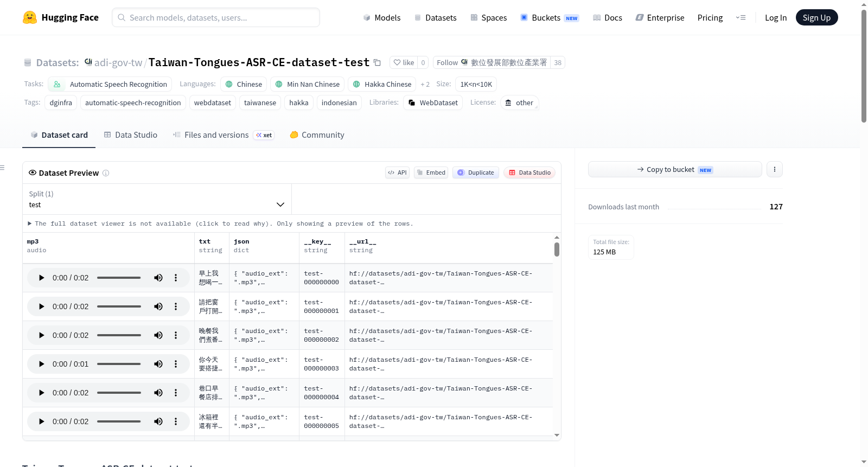The height and width of the screenshot is (467, 868).
Task: Open audio options menu in row test-000000005
Action: point(176,421)
